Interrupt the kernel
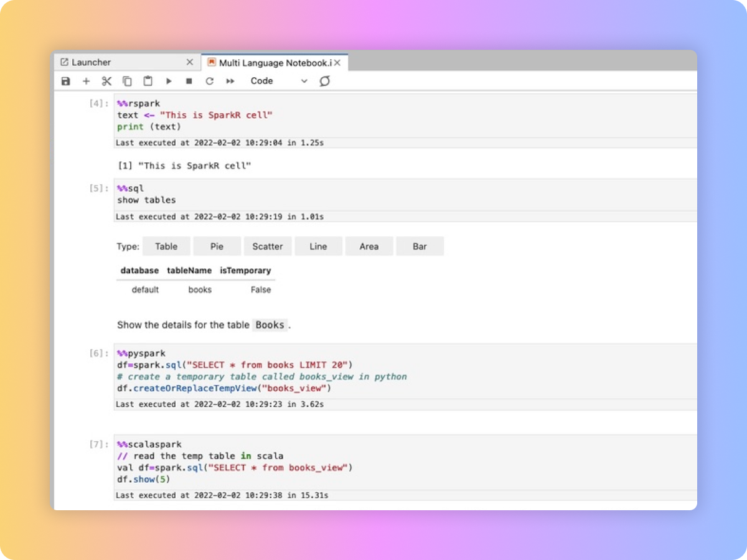Image resolution: width=747 pixels, height=560 pixels. tap(189, 81)
